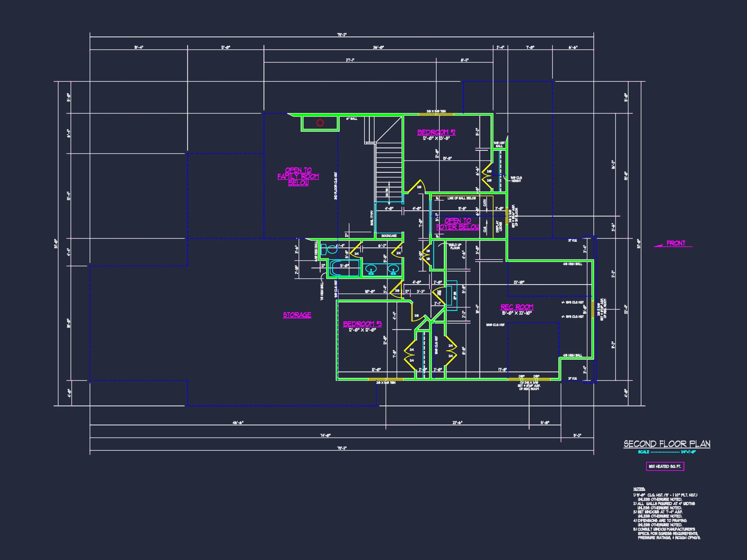Viewport: 747px width, 560px height.
Task: Click the 22'-6" dimension text
Action: tap(457, 423)
